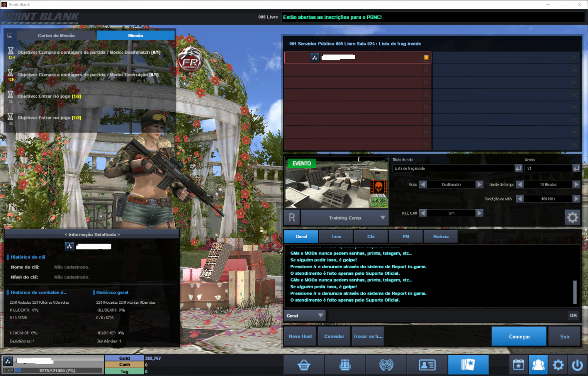Close the first blue team slot
588x376 pixels.
pyautogui.click(x=575, y=58)
